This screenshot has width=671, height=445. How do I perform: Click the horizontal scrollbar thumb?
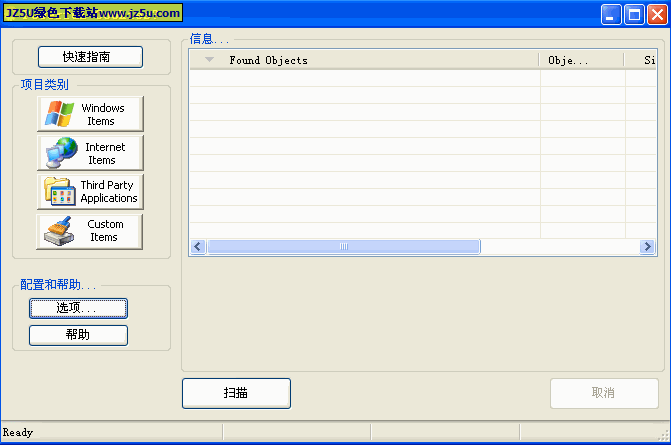344,246
